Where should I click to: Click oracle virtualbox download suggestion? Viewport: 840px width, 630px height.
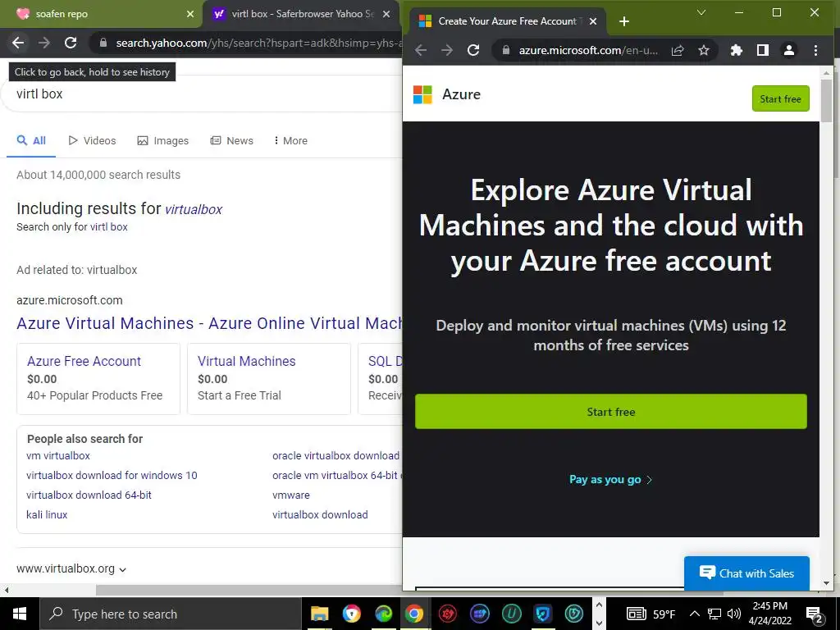pos(336,455)
